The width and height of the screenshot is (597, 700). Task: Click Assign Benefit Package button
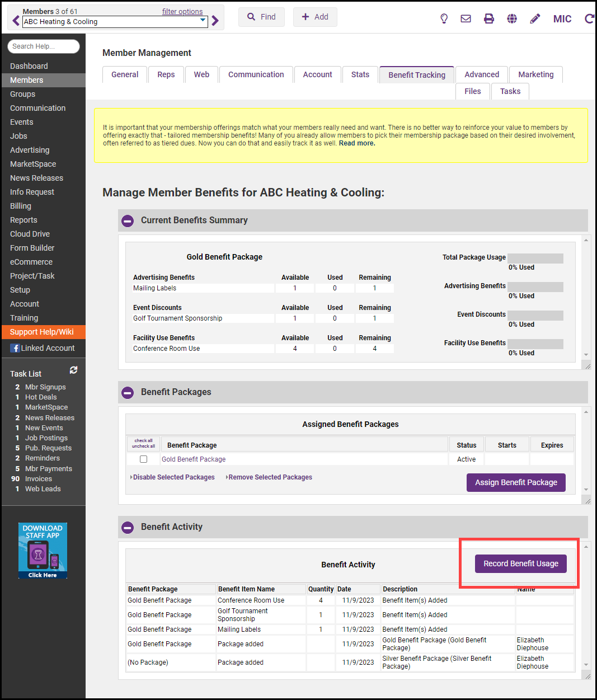pyautogui.click(x=516, y=482)
